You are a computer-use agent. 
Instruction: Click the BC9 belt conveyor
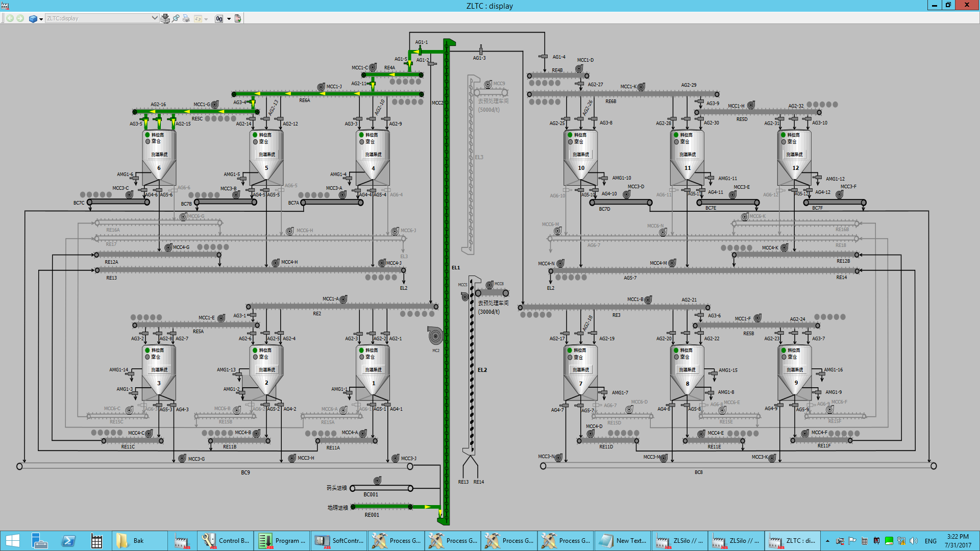pyautogui.click(x=214, y=466)
